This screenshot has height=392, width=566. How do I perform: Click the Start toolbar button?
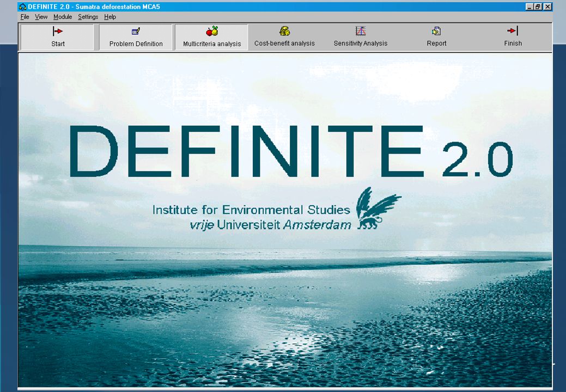coord(57,37)
